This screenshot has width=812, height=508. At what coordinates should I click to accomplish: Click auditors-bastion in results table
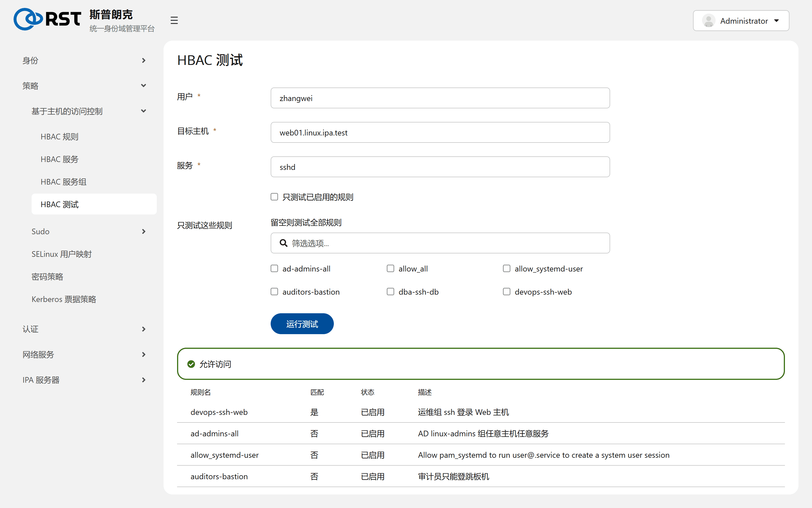click(x=219, y=477)
